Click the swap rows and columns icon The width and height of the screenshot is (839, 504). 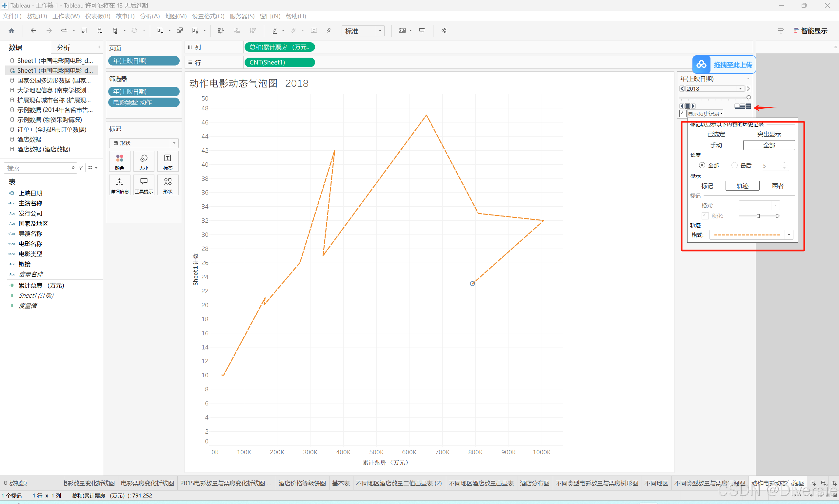(x=221, y=30)
